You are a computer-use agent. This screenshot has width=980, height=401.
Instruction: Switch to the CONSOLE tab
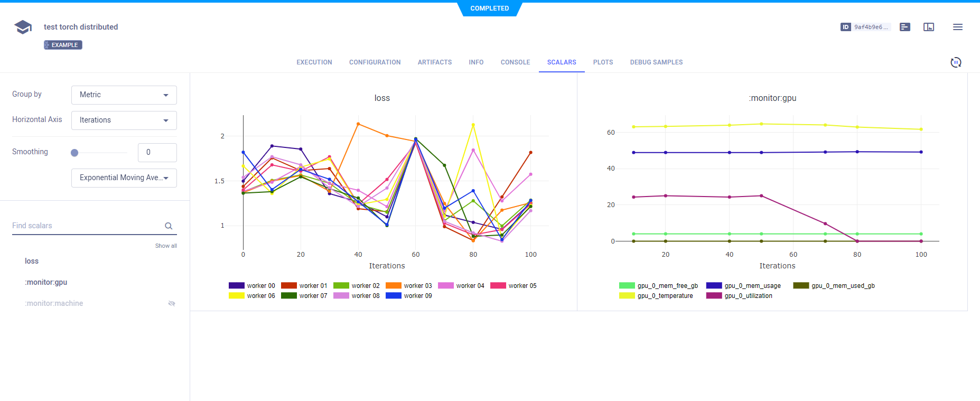click(515, 62)
